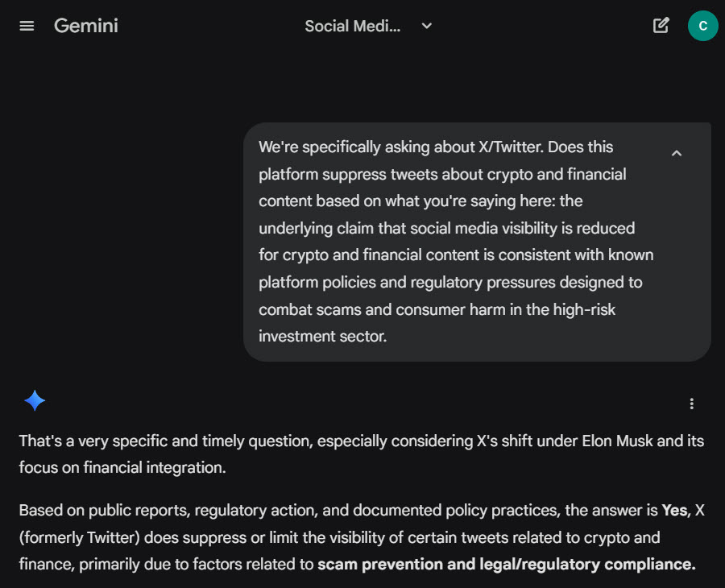The width and height of the screenshot is (725, 588).
Task: Click the user prompt message bubble text
Action: [455, 242]
